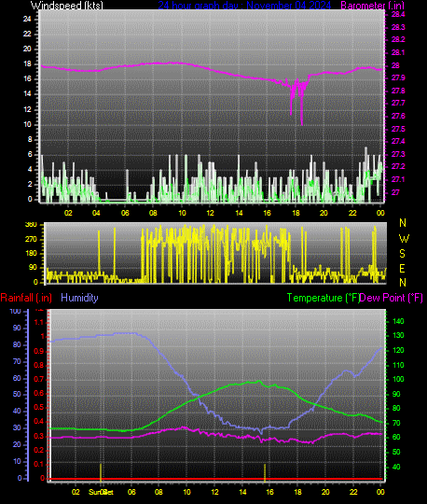Select the humidity axis value 80
This screenshot has height=504, width=427.
17,345
